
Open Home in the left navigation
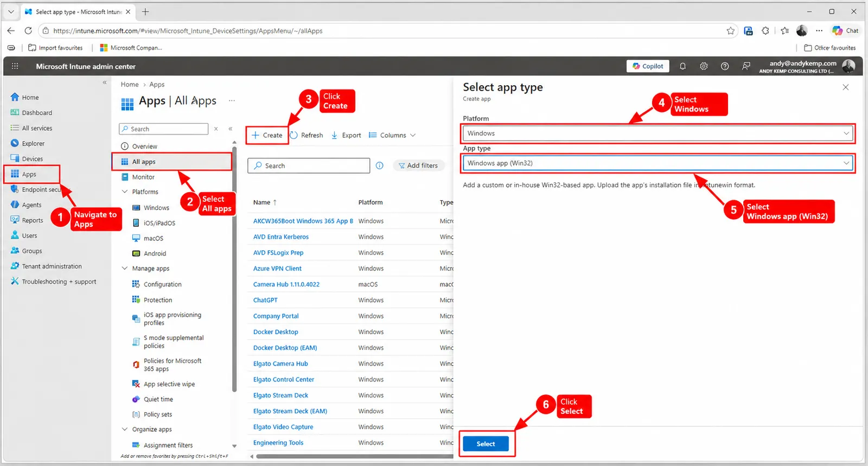pyautogui.click(x=30, y=98)
